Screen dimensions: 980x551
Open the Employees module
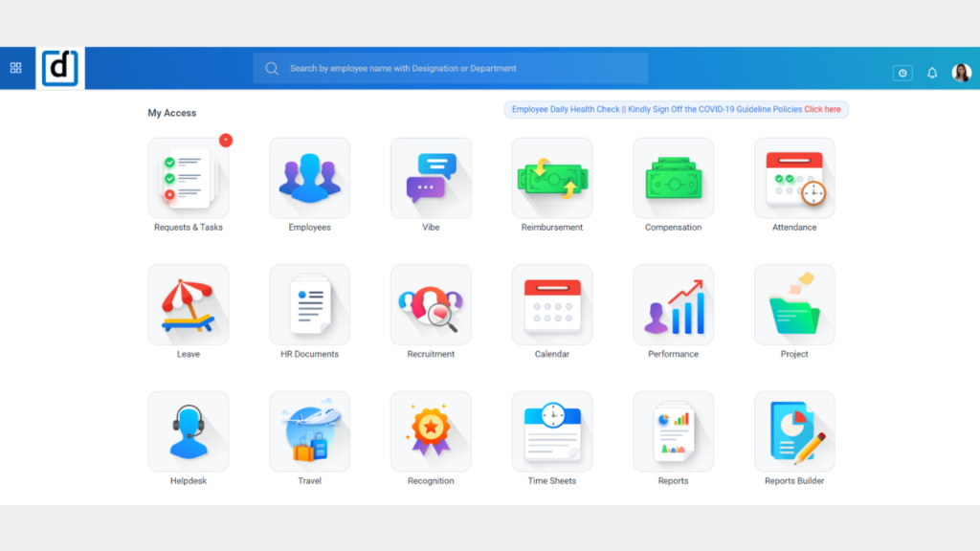(309, 179)
